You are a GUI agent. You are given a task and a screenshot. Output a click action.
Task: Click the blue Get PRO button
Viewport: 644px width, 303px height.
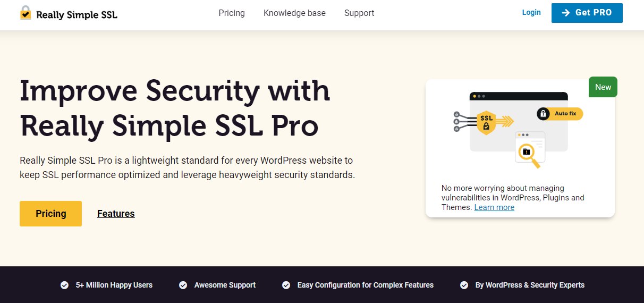[587, 13]
